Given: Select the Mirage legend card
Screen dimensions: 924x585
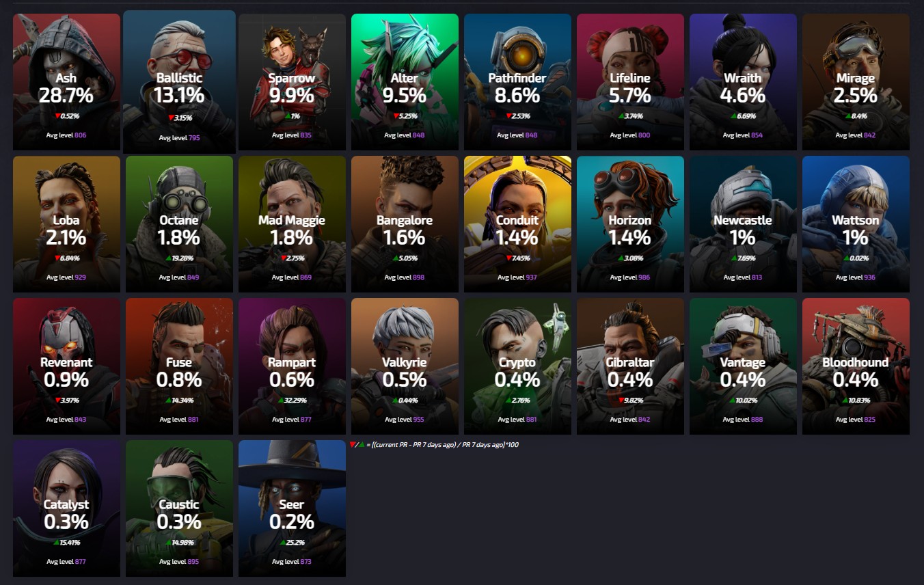Looking at the screenshot, I should coord(856,82).
